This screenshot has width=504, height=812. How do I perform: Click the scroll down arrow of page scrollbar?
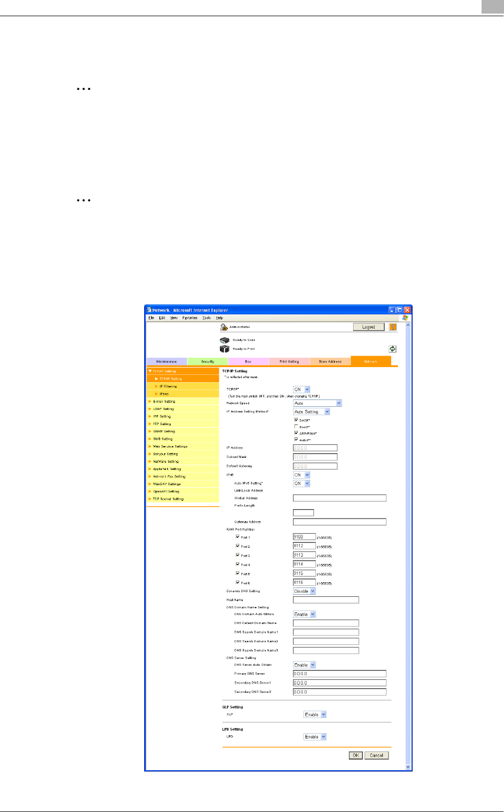tap(408, 767)
